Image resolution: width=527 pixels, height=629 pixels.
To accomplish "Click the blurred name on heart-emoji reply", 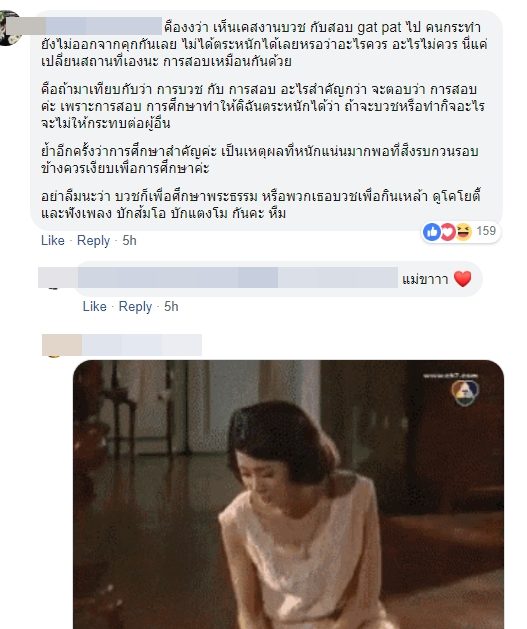I will click(x=237, y=277).
